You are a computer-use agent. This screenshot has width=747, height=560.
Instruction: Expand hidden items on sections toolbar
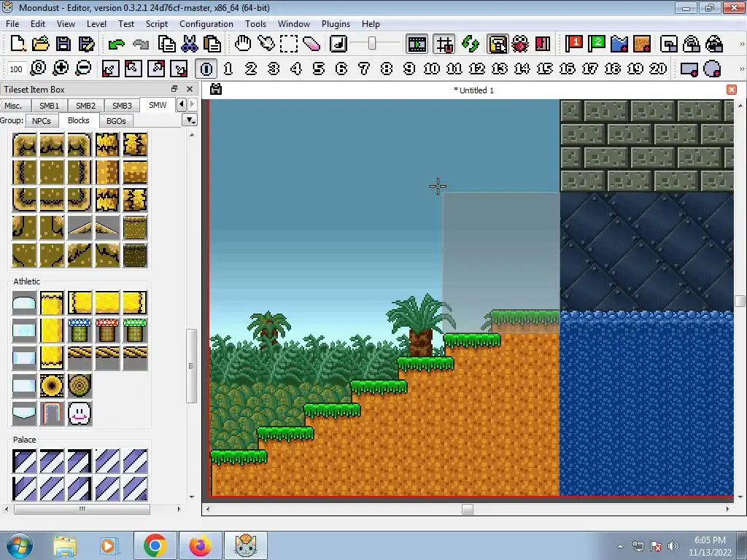[741, 69]
